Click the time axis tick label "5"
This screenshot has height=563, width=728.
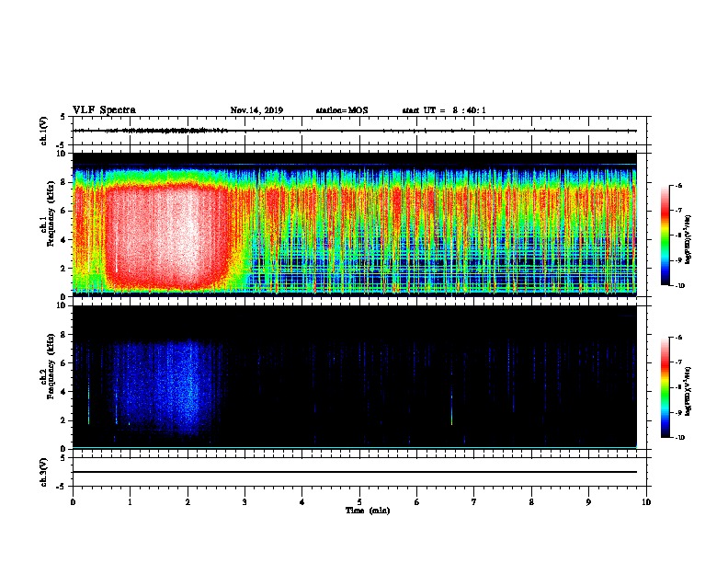point(359,502)
